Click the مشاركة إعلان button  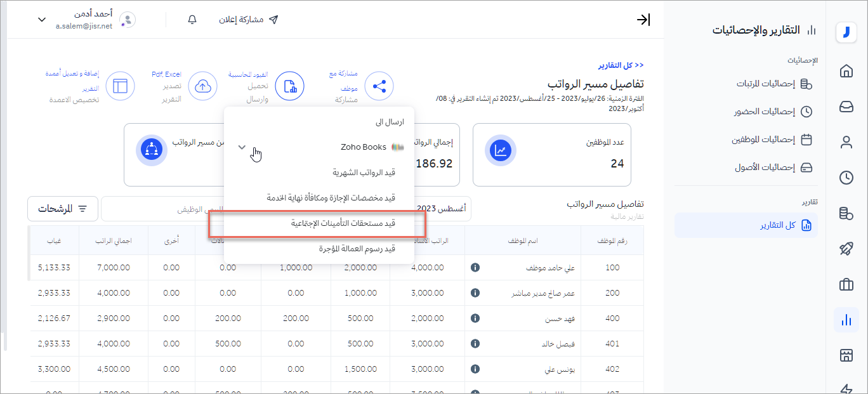coord(249,20)
